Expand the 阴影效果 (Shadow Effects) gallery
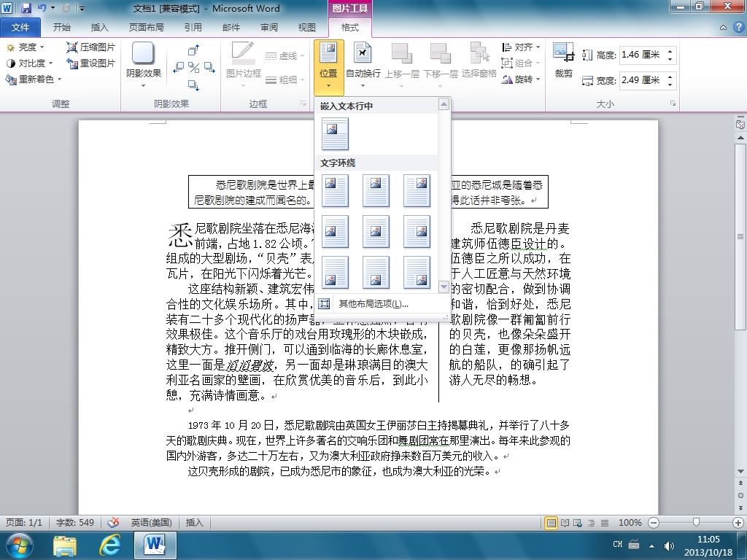This screenshot has width=747, height=560. tap(144, 66)
